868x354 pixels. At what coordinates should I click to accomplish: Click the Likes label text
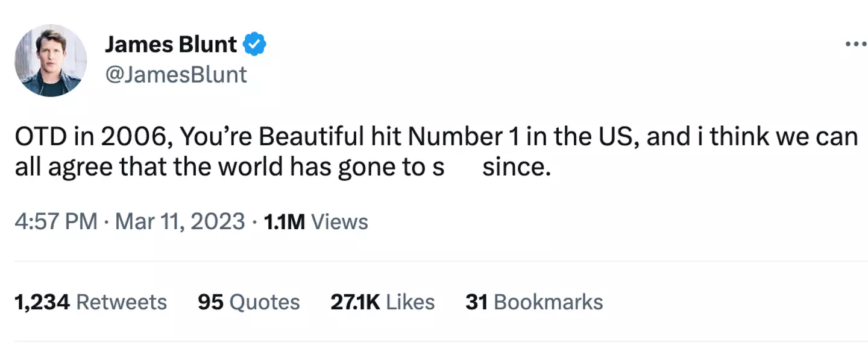pos(409,302)
